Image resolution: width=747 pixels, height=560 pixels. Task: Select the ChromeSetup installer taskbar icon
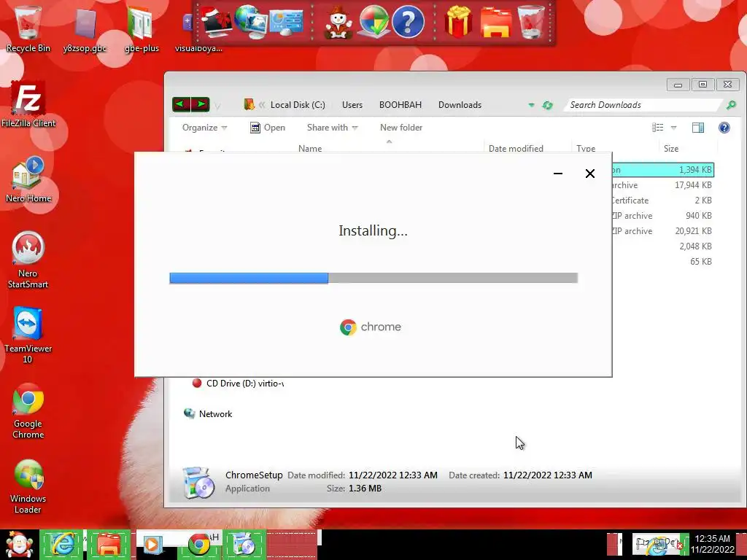click(244, 545)
